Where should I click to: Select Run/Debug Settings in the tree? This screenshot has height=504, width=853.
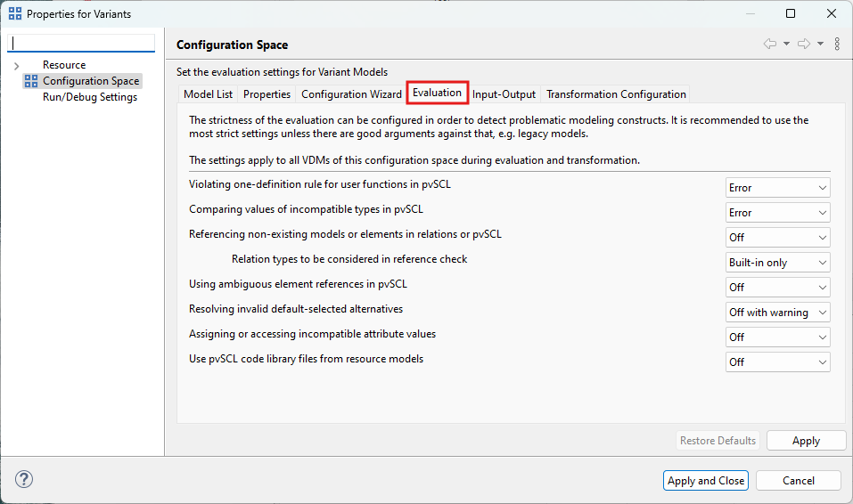tap(89, 97)
